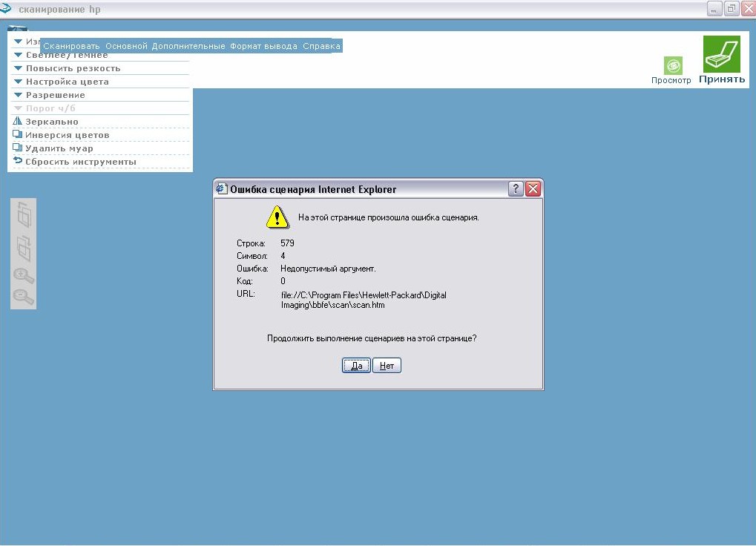Expand the Настройка цвета section
This screenshot has width=756, height=546.
coord(100,82)
